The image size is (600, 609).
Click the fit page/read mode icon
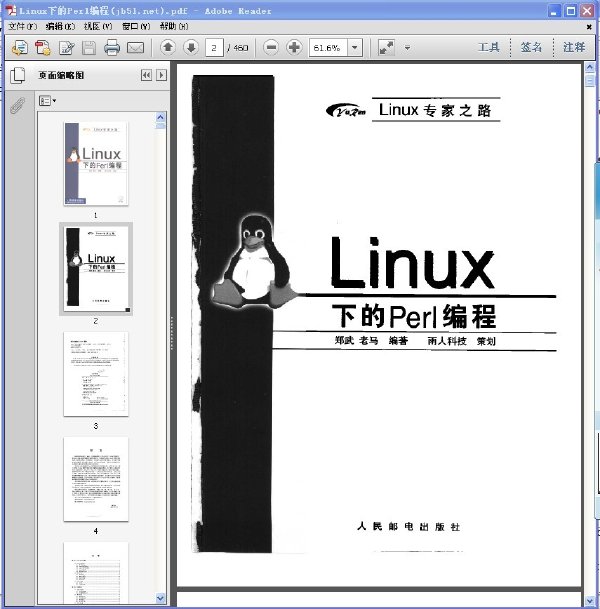(386, 47)
